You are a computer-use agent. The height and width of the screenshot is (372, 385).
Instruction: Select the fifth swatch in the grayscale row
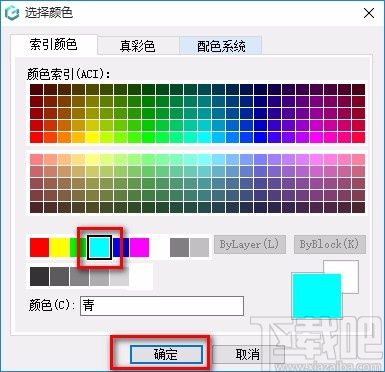(x=119, y=276)
